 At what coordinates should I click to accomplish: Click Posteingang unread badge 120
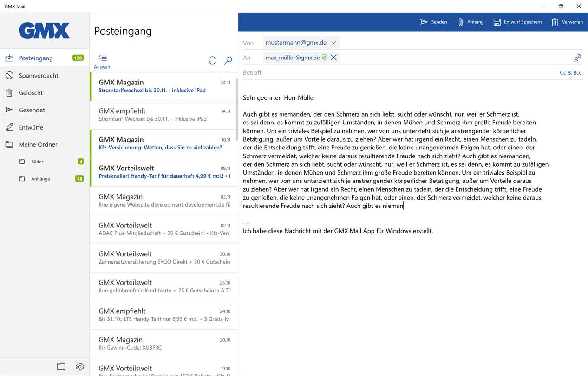[78, 58]
